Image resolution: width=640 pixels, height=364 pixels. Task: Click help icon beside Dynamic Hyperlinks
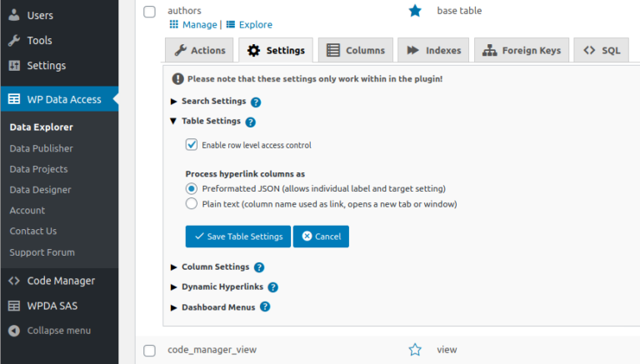point(272,287)
